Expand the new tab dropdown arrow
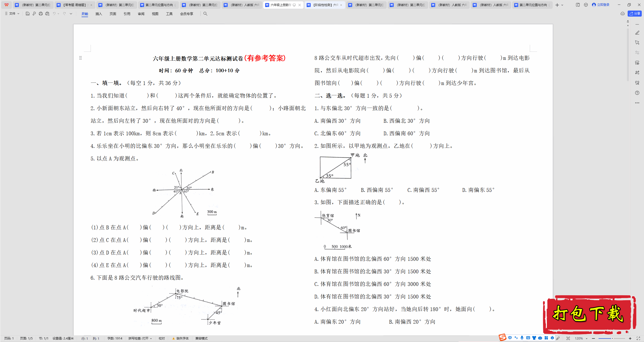Image resolution: width=644 pixels, height=342 pixels. pyautogui.click(x=562, y=5)
